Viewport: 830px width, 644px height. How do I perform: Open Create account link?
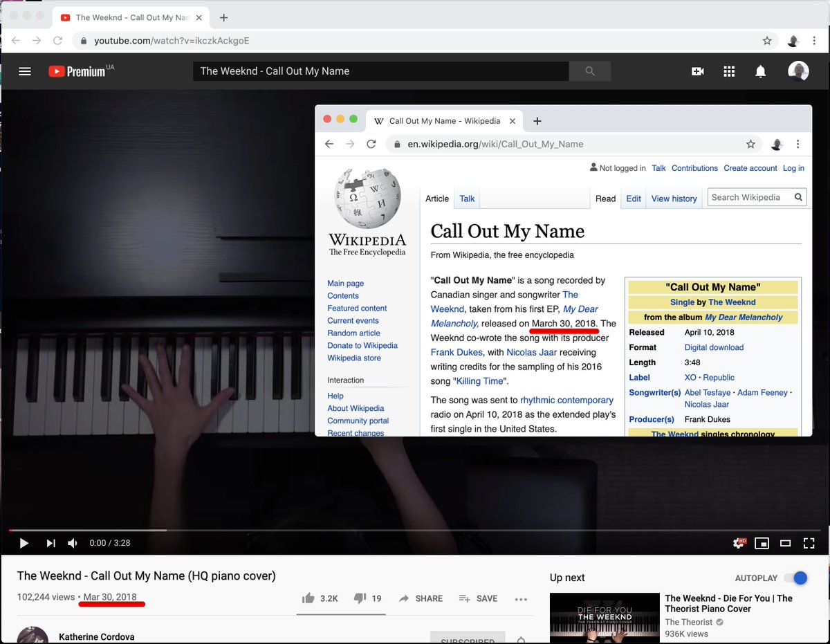pyautogui.click(x=750, y=168)
